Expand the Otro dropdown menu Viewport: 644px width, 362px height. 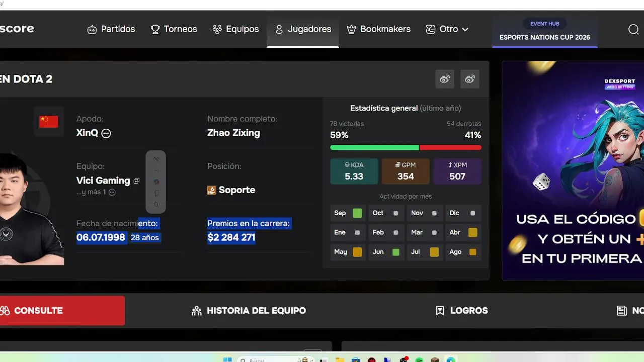pos(447,29)
